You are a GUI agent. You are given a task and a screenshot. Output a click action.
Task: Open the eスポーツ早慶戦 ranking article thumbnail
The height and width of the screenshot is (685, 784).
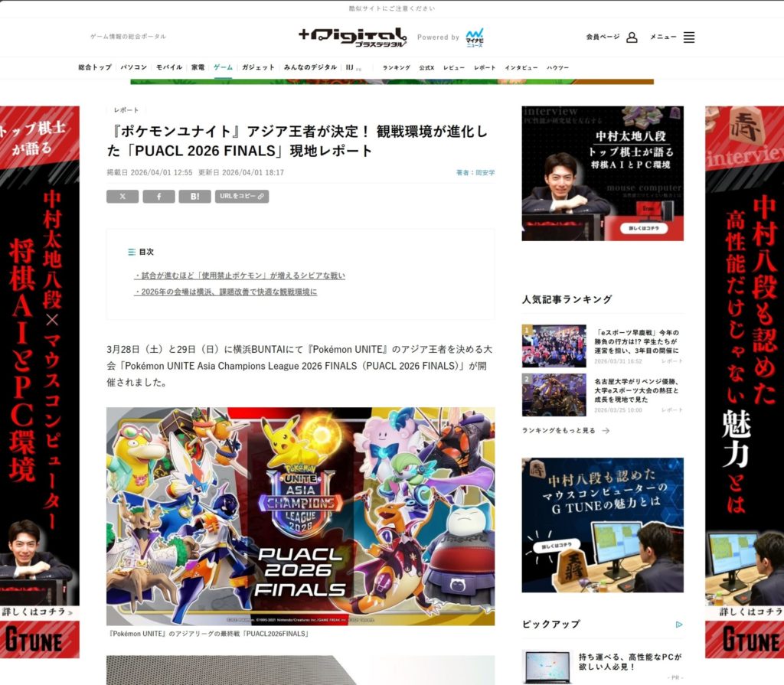tap(554, 346)
